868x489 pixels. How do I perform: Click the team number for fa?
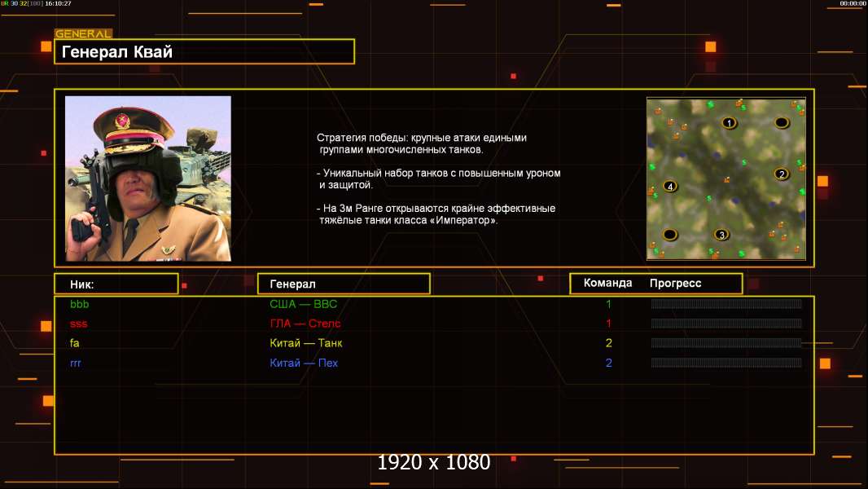click(608, 343)
